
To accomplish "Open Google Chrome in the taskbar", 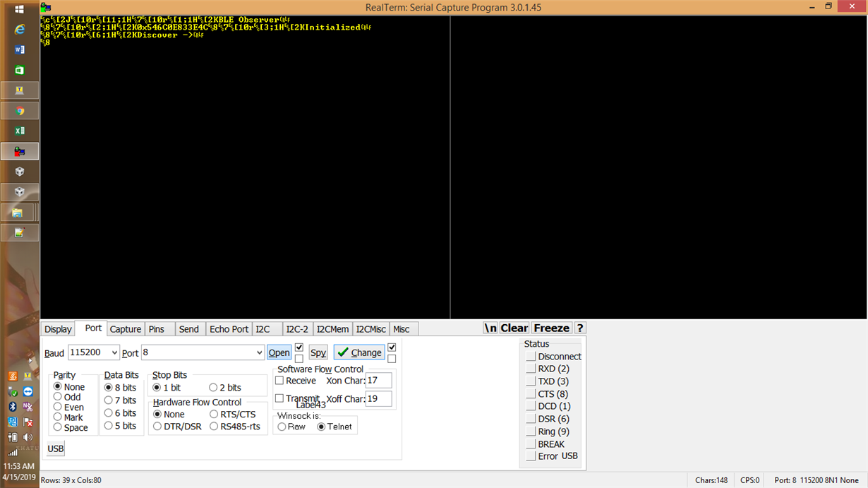I will [20, 111].
